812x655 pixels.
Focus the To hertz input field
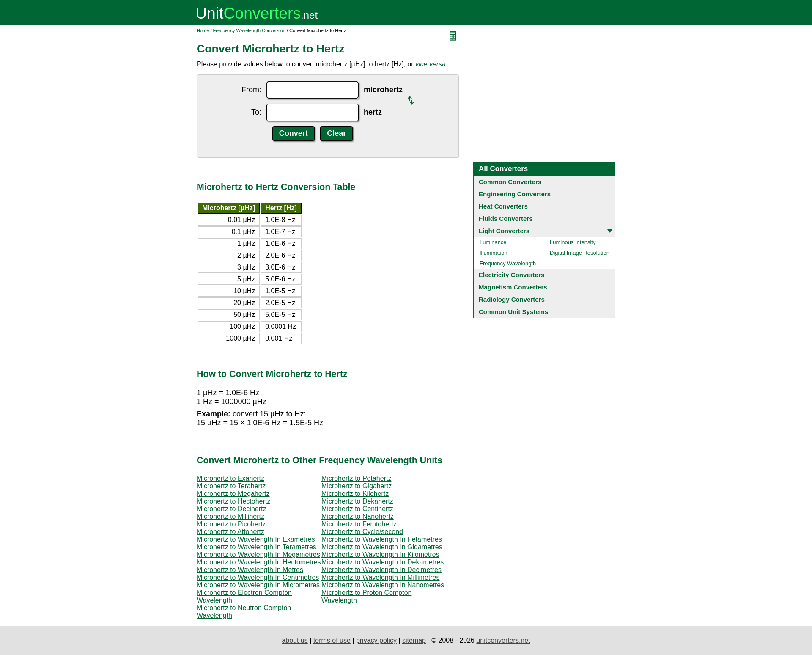coord(312,113)
